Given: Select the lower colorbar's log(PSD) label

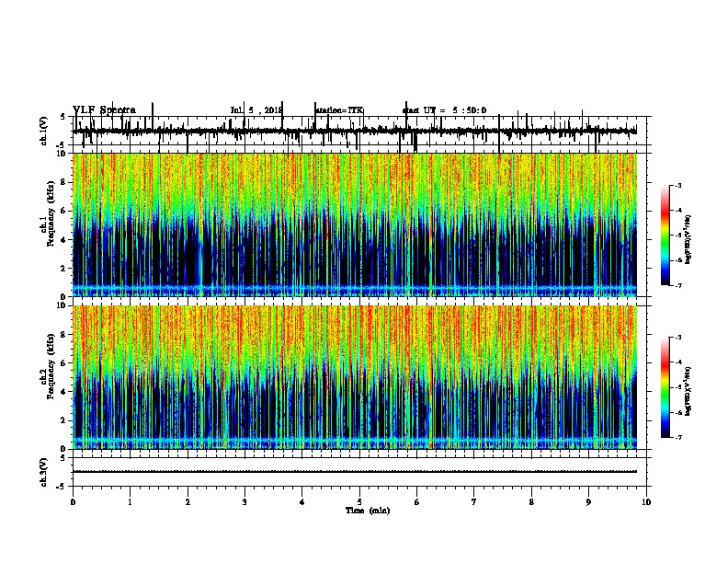Looking at the screenshot, I should pyautogui.click(x=688, y=391).
